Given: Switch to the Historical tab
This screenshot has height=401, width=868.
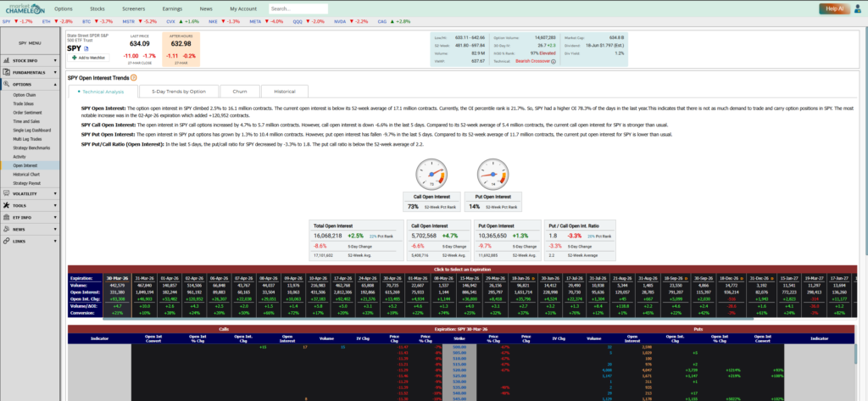Looking at the screenshot, I should 285,92.
